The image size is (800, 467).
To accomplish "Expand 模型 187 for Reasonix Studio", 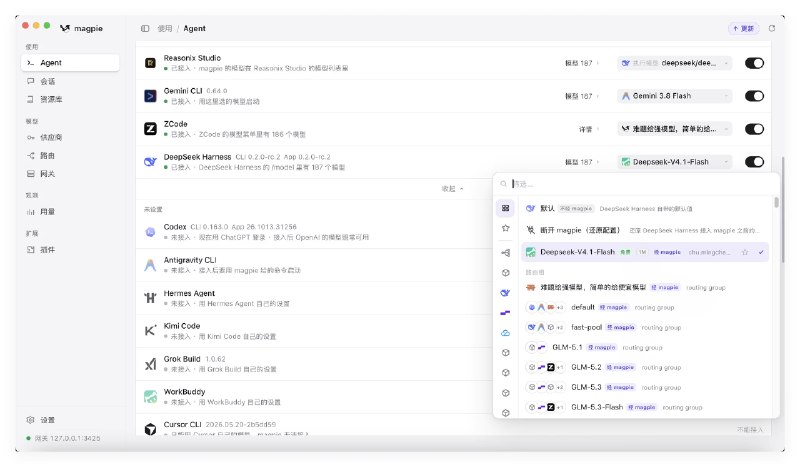I will (582, 63).
